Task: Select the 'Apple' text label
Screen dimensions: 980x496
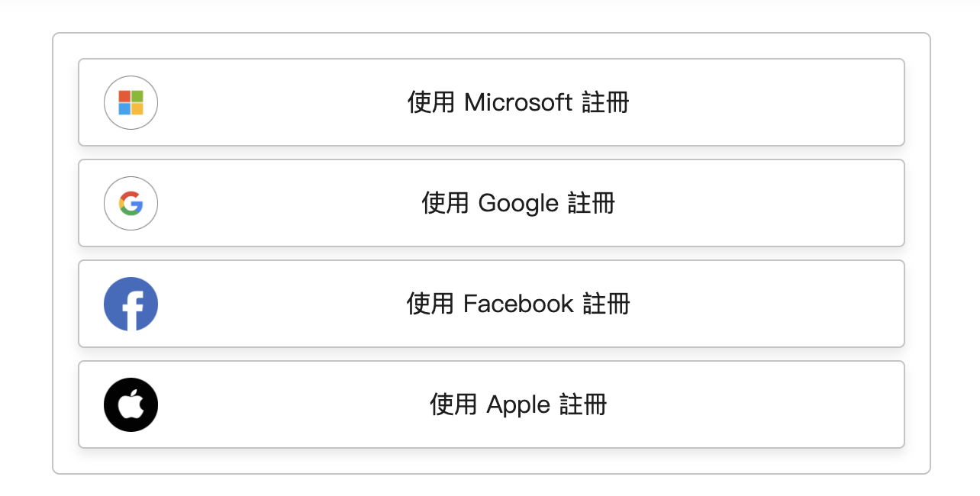Action: coord(518,405)
